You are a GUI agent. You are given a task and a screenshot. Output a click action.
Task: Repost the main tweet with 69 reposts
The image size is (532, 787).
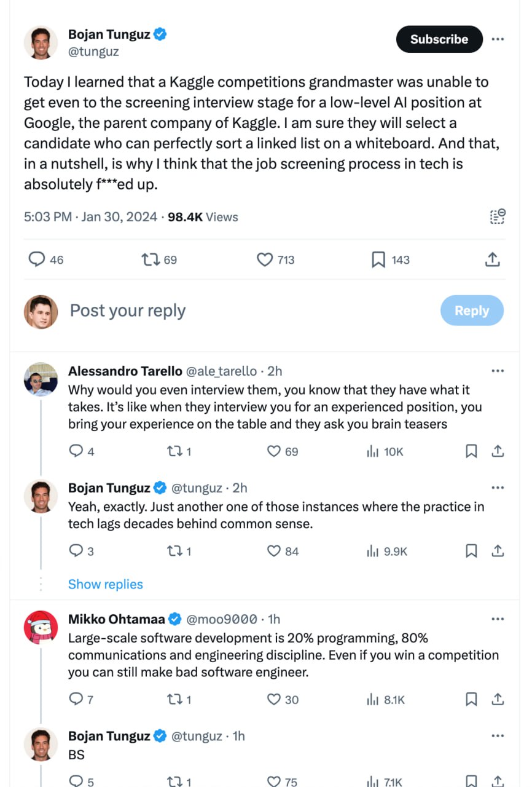point(150,260)
